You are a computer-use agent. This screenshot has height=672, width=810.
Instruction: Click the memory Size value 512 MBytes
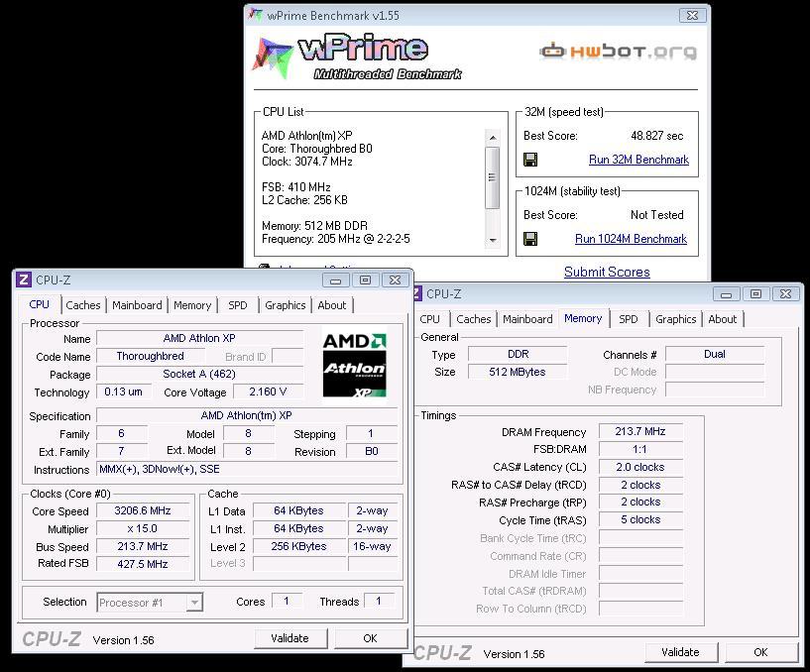518,372
